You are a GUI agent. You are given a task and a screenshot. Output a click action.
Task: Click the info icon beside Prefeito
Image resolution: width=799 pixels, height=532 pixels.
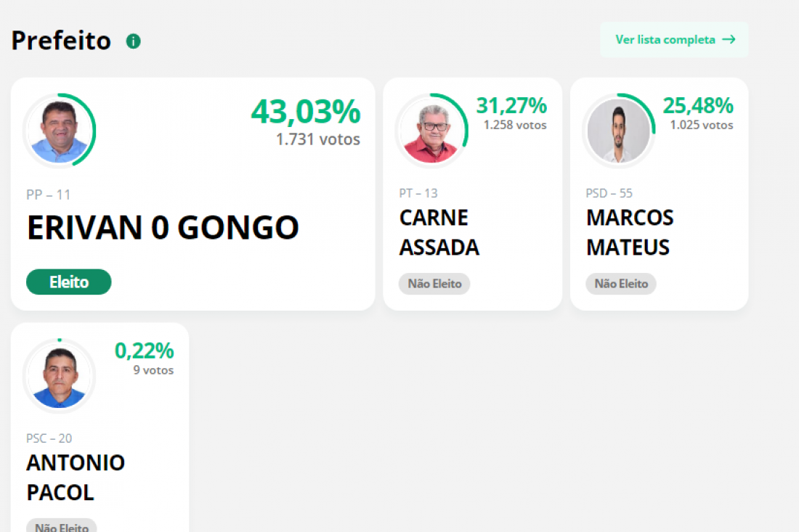(x=133, y=41)
